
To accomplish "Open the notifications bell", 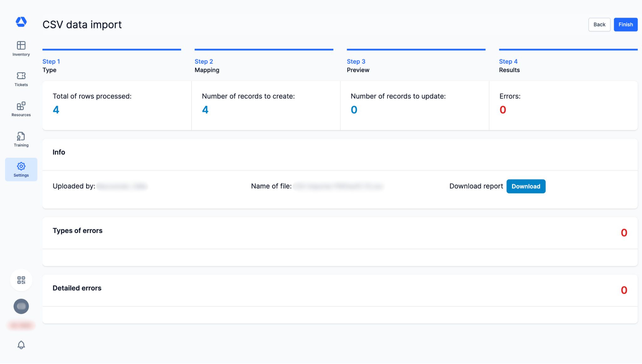I will click(x=21, y=345).
